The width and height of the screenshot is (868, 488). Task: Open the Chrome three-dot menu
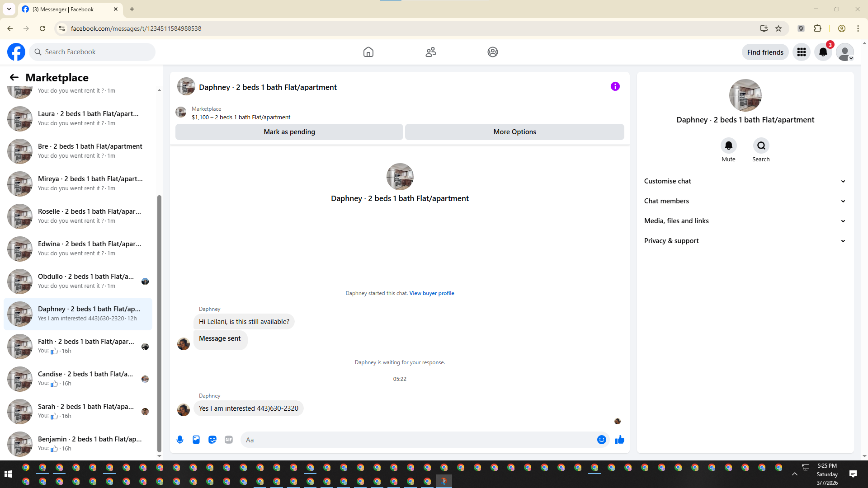[x=858, y=28]
